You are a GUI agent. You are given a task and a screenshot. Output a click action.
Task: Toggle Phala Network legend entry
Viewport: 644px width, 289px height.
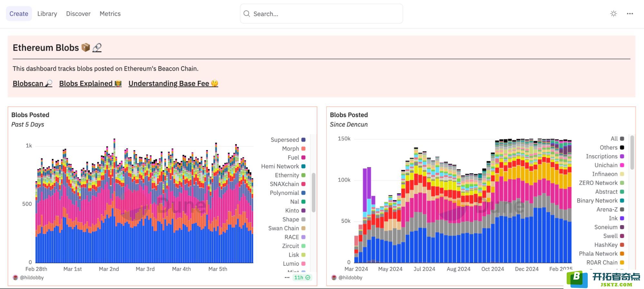(x=601, y=254)
